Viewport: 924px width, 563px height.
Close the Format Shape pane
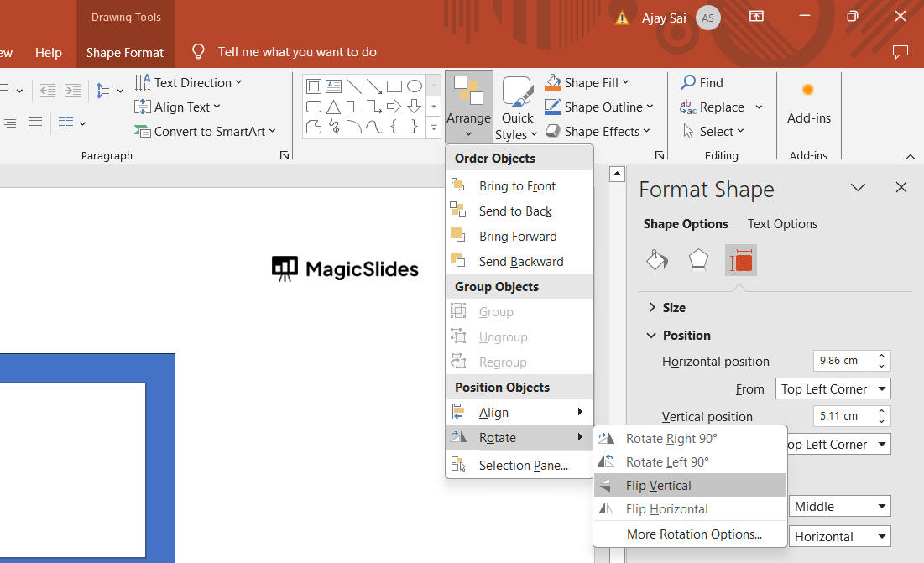pos(901,188)
